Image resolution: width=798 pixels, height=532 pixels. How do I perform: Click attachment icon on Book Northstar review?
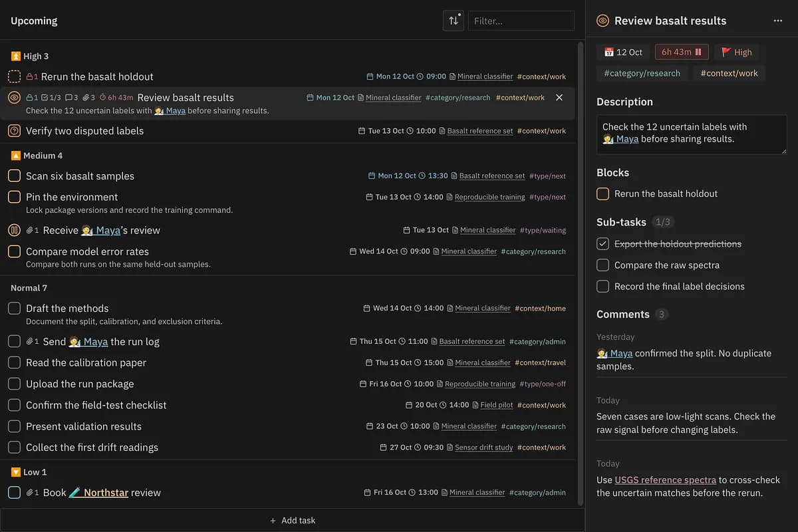click(x=29, y=493)
